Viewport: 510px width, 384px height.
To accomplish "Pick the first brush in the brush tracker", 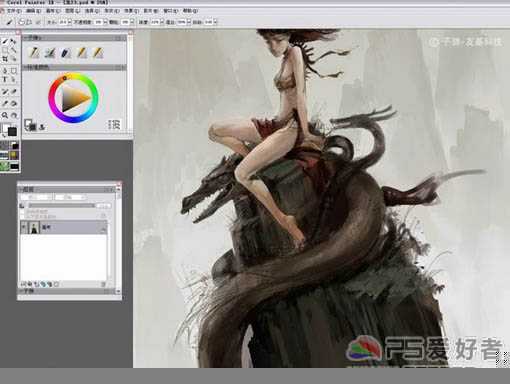I will point(34,53).
